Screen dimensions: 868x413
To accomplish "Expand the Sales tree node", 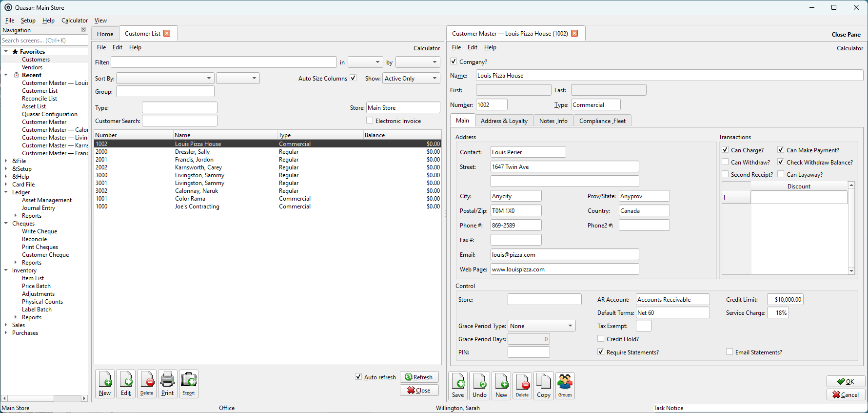I will coord(6,325).
